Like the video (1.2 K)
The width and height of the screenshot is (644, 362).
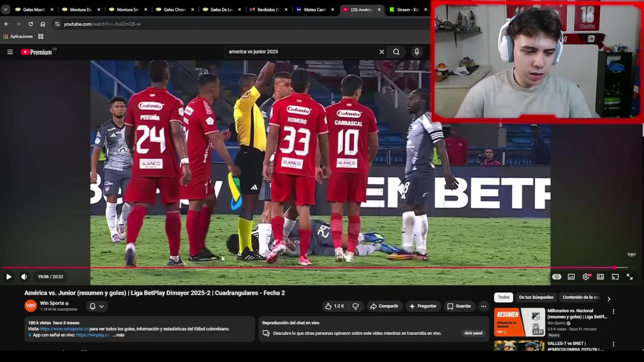coord(334,306)
